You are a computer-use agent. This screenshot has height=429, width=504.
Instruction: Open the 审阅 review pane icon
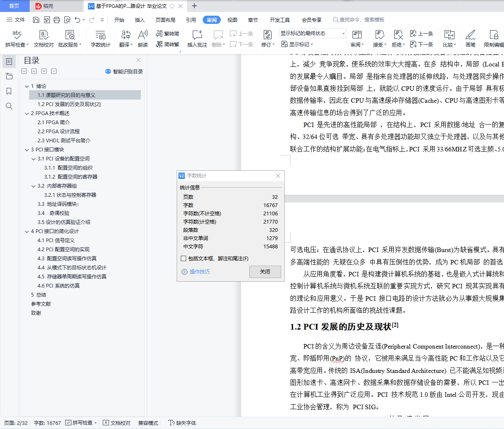click(357, 39)
